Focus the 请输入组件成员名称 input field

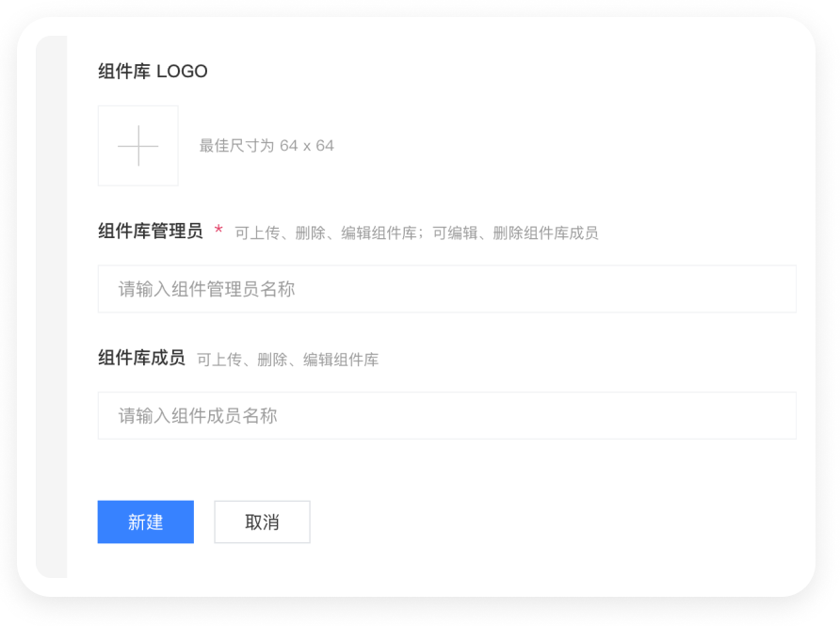[446, 415]
